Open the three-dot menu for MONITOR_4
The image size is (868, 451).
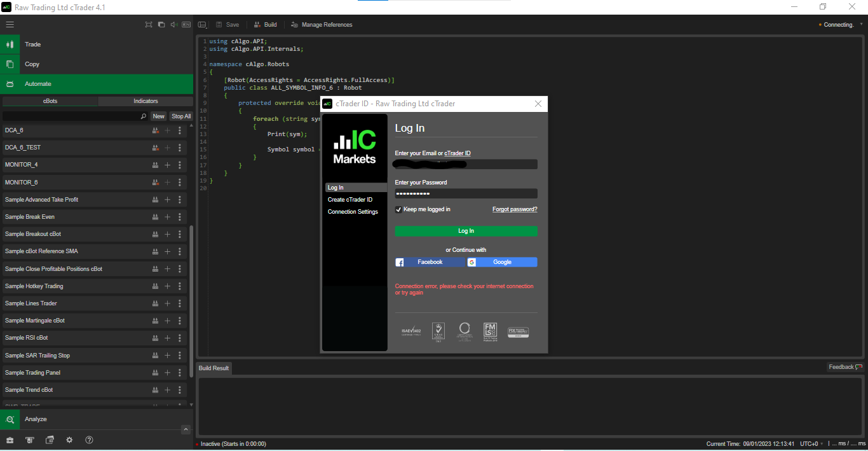click(x=180, y=165)
